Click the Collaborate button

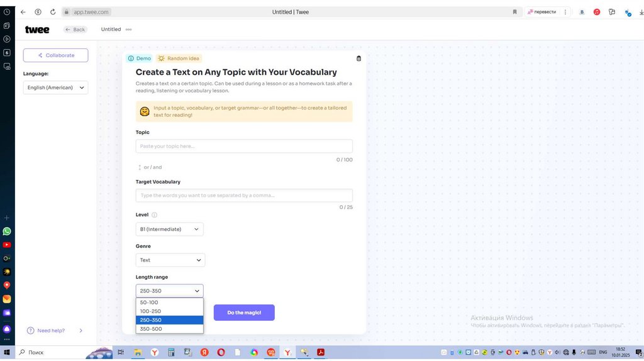(x=55, y=55)
